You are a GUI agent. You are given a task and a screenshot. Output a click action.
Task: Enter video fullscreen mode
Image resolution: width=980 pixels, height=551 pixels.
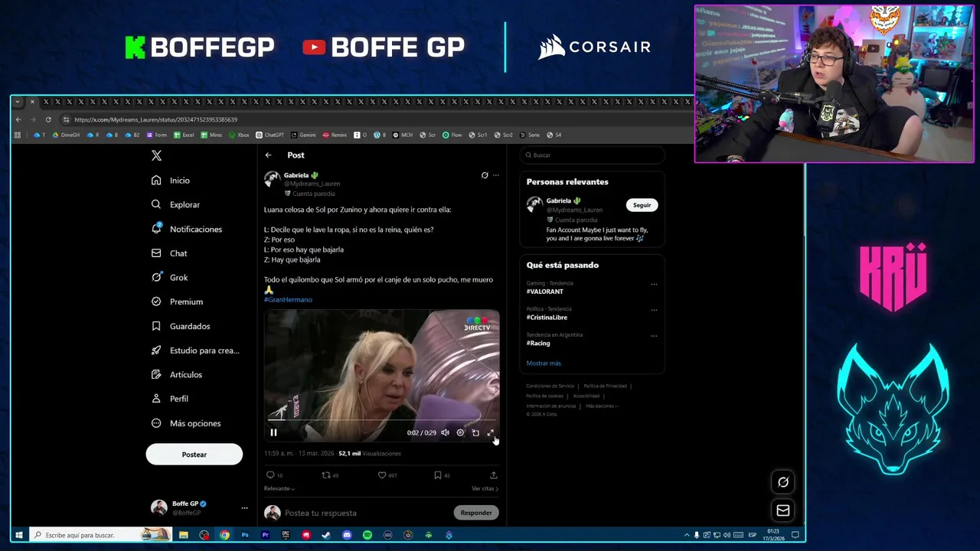[x=491, y=432]
